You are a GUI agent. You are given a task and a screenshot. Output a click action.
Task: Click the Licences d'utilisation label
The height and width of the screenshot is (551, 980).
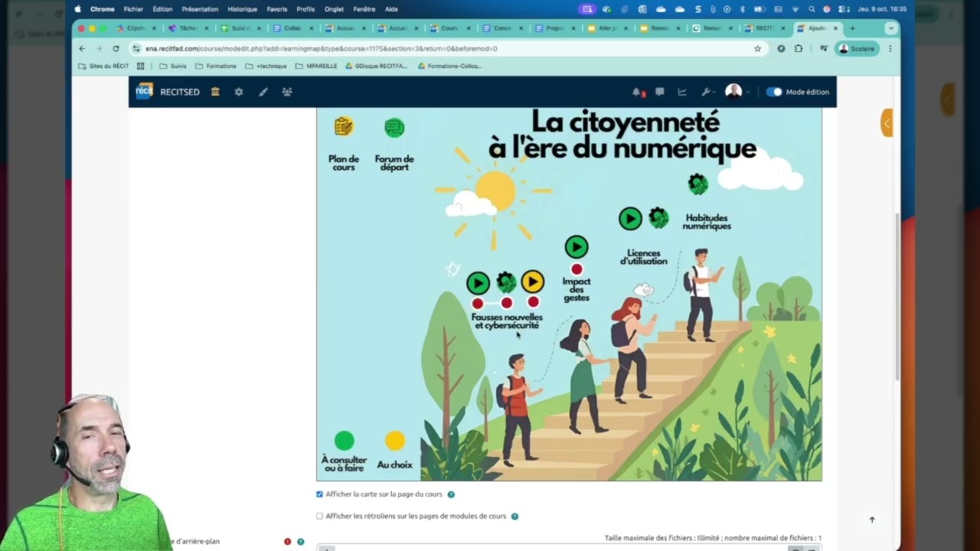[x=644, y=257]
